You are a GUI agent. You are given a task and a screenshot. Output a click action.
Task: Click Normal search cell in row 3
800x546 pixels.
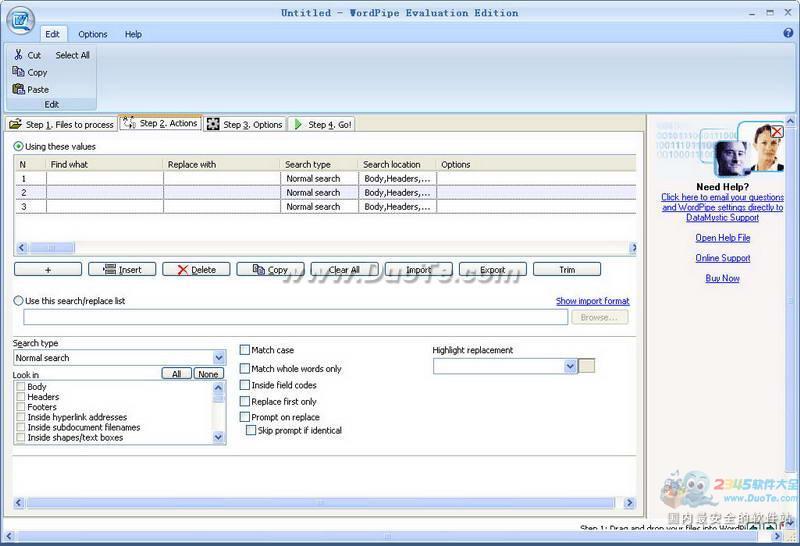tap(319, 207)
